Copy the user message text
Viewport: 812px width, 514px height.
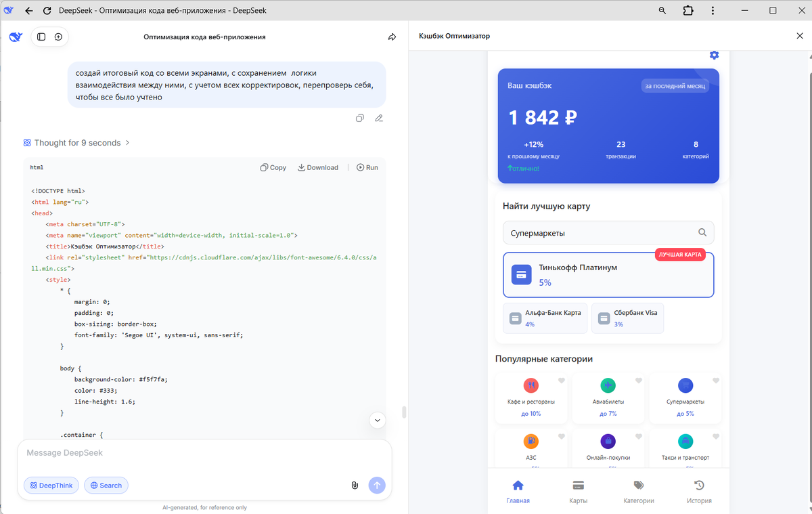pyautogui.click(x=360, y=118)
